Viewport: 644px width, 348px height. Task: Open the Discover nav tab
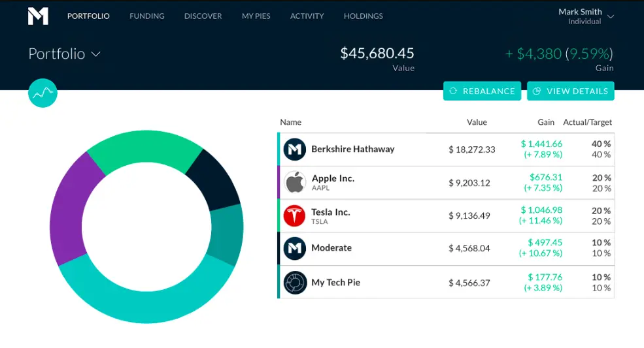click(203, 16)
